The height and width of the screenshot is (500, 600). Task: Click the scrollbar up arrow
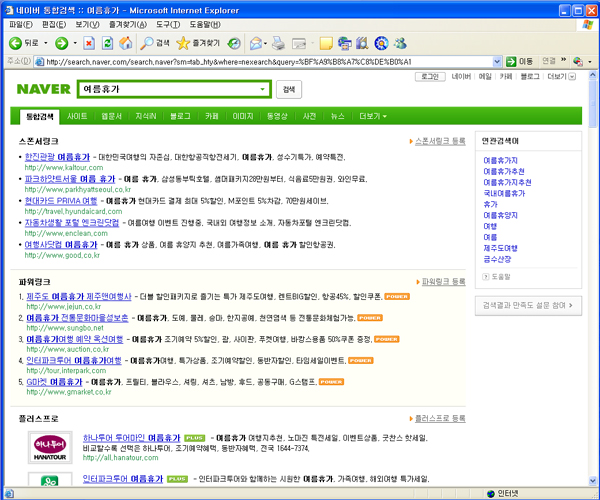[592, 75]
